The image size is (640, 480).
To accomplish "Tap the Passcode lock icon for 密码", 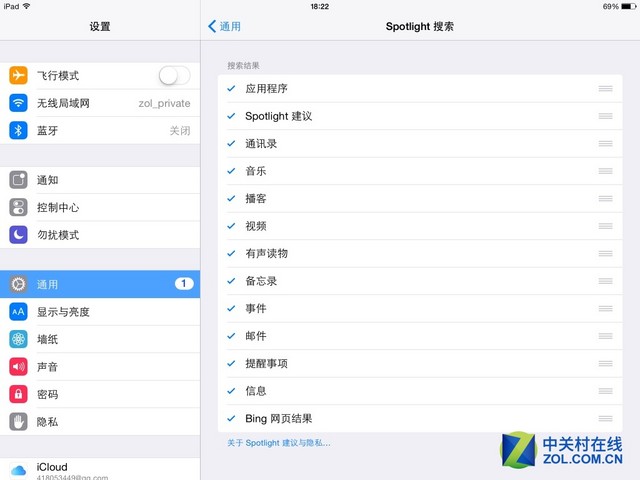I will [18, 394].
